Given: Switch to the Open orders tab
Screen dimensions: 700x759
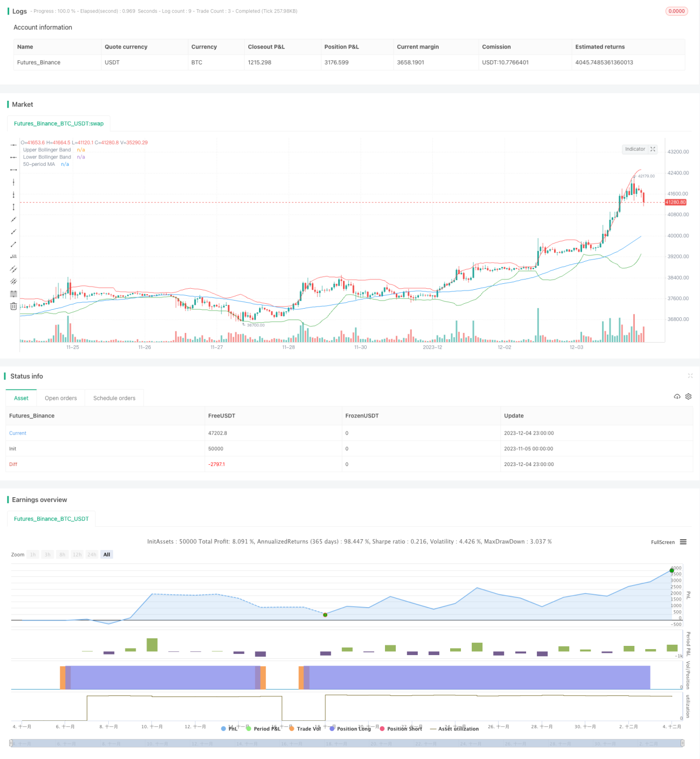Looking at the screenshot, I should [61, 398].
